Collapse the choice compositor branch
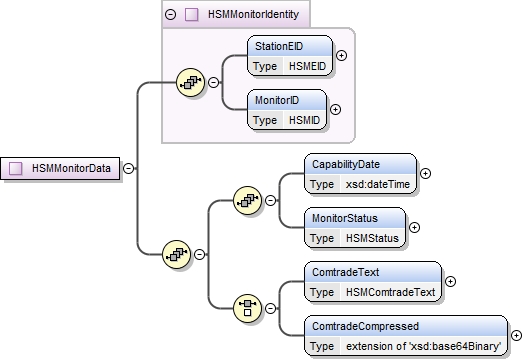 point(270,308)
